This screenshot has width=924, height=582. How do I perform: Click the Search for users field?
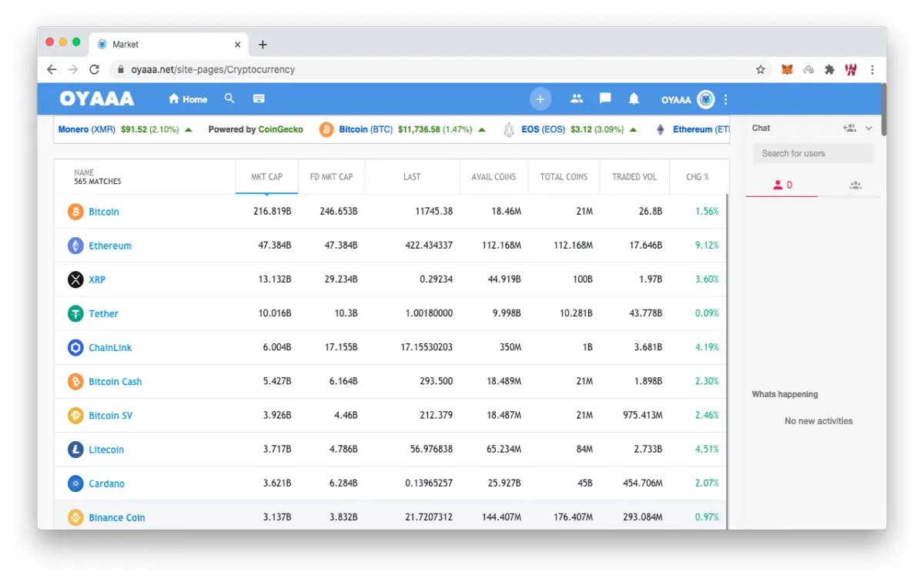pos(813,153)
